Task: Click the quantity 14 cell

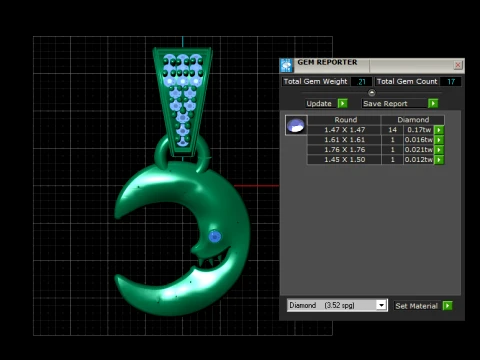Action: [x=392, y=130]
